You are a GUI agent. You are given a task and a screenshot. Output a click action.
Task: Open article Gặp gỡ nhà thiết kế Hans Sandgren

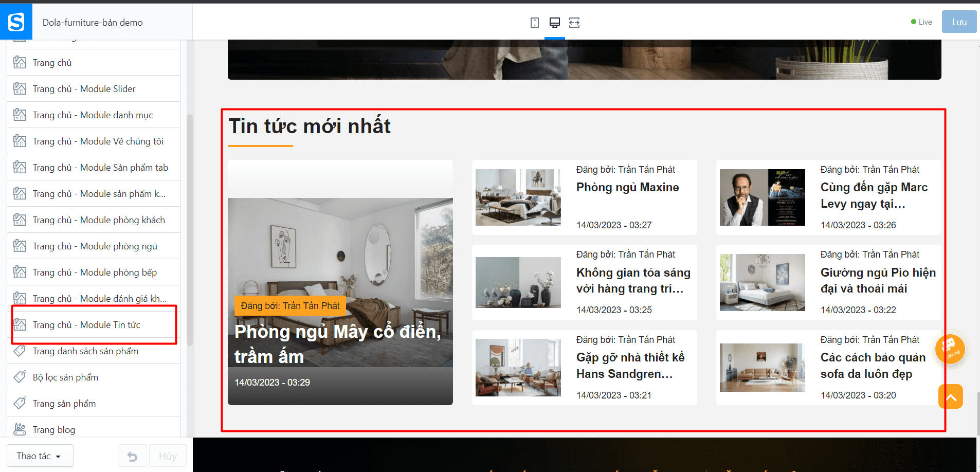pos(630,366)
